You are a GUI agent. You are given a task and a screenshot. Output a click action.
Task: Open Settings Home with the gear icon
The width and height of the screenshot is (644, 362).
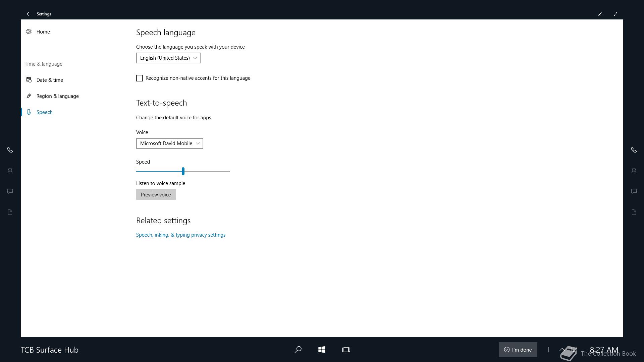(29, 32)
